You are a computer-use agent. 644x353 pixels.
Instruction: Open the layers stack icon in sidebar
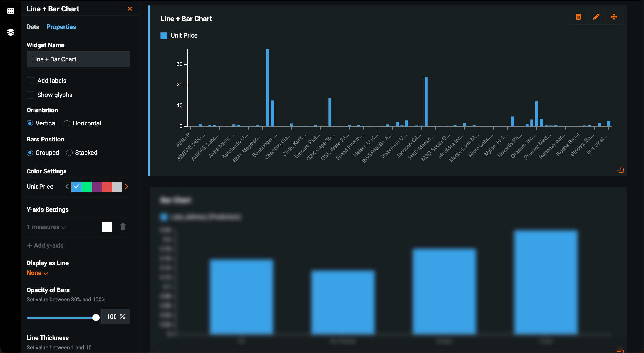(x=11, y=32)
